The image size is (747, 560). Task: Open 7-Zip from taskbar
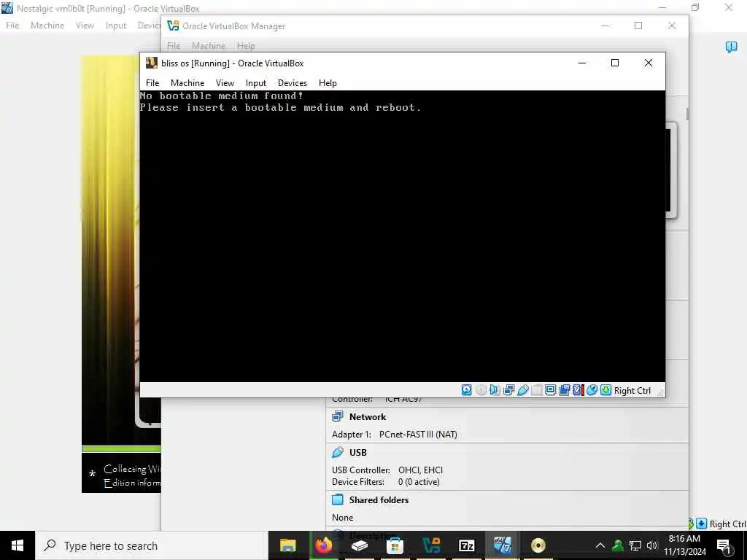click(x=466, y=545)
